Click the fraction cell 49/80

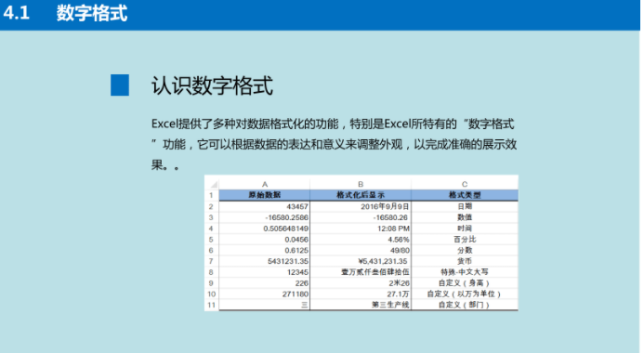tap(361, 251)
